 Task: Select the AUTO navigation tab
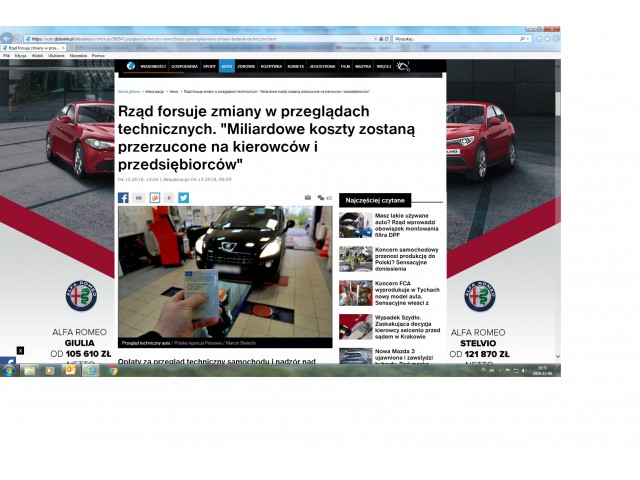pos(227,66)
